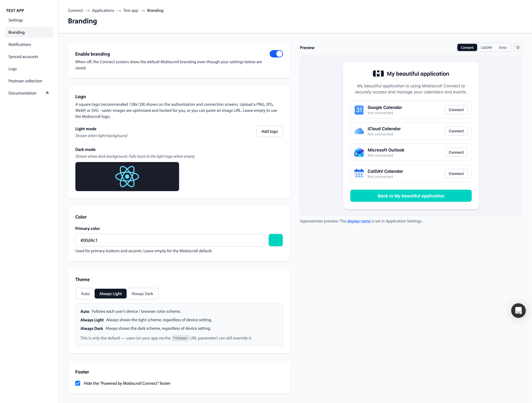Viewport: 532px width, 403px height.
Task: Open Documentation in the sidebar
Action: 29,93
